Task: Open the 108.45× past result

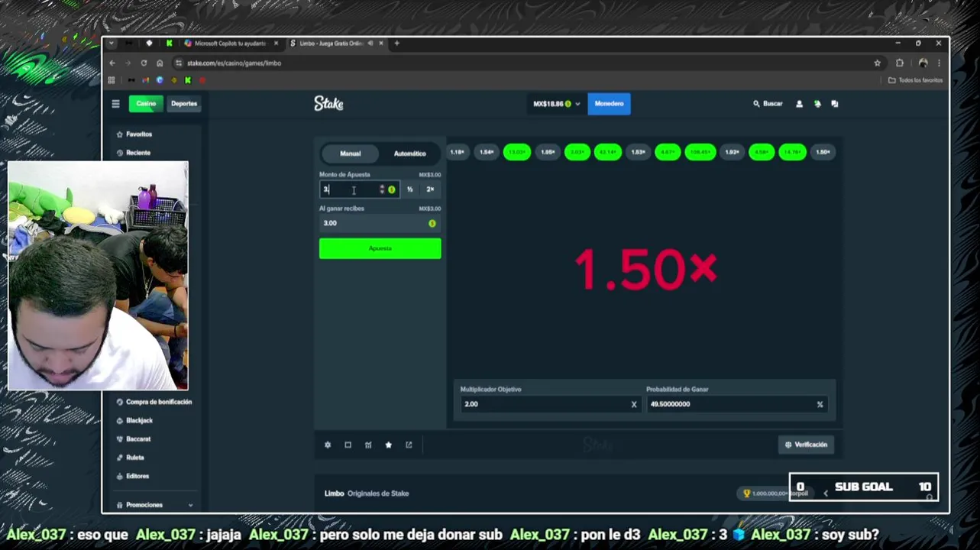Action: tap(700, 152)
